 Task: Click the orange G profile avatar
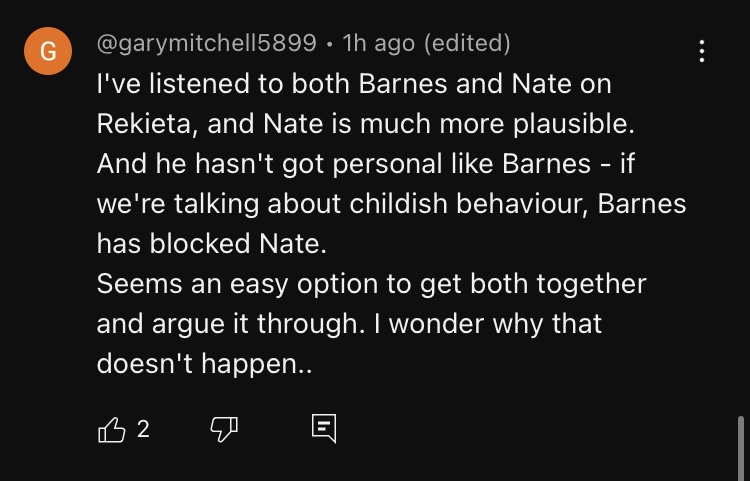pyautogui.click(x=48, y=52)
